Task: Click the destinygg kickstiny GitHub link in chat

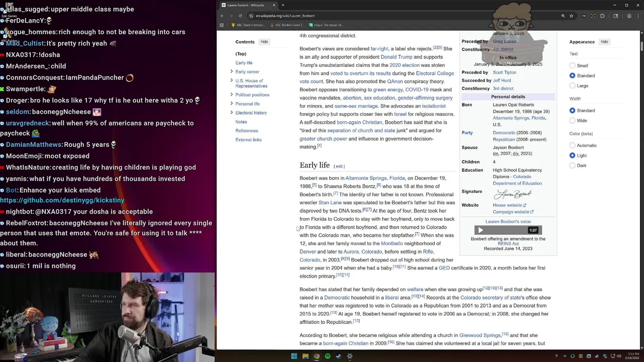Action: (x=62, y=200)
